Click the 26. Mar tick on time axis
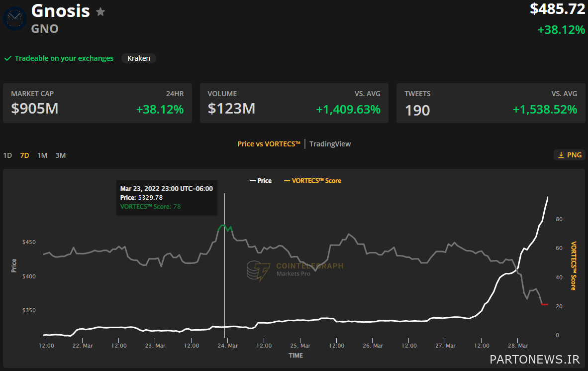588x371 pixels. 373,346
